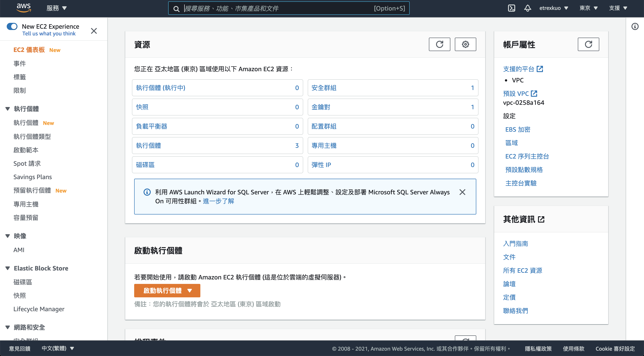Open 容量預留 in the sidebar
The height and width of the screenshot is (356, 644).
(26, 218)
